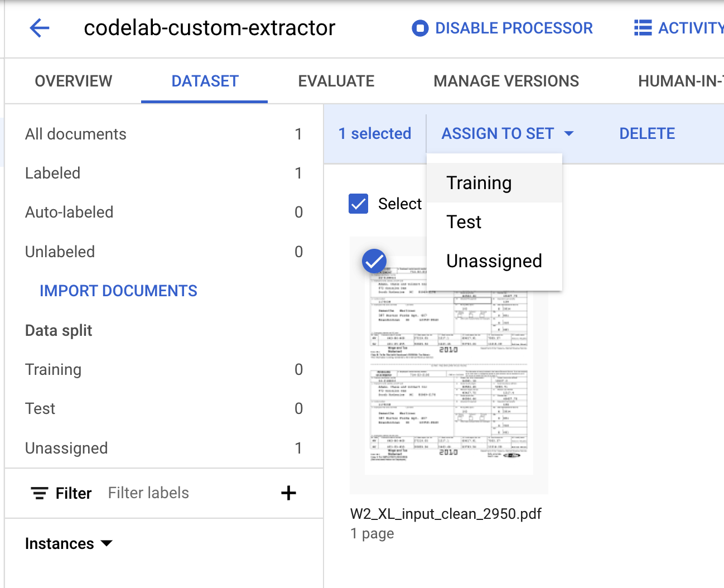The width and height of the screenshot is (724, 588).
Task: Choose Unassigned from the assignment menu
Action: click(494, 261)
